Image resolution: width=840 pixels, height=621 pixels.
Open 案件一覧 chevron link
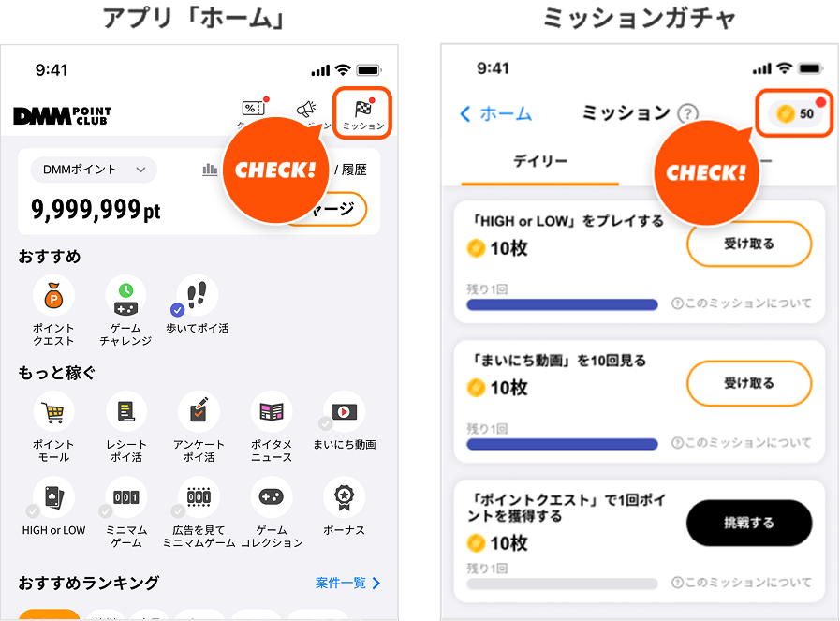(348, 583)
